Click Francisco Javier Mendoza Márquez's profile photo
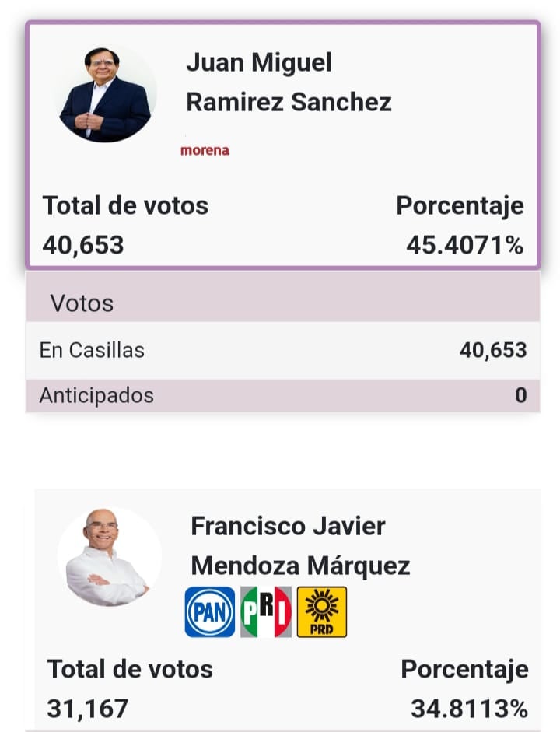The width and height of the screenshot is (560, 732). pos(108,556)
